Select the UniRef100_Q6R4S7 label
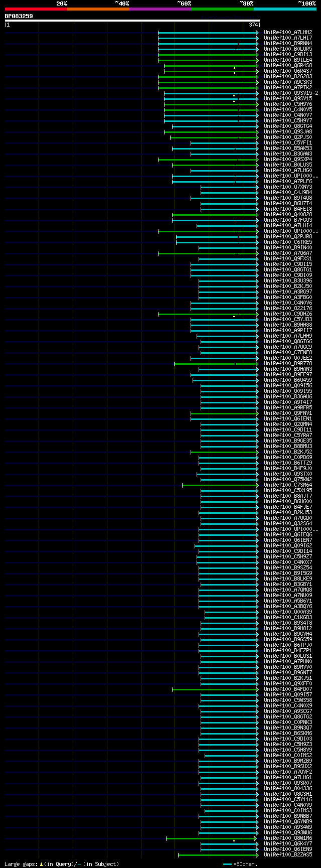 288,71
